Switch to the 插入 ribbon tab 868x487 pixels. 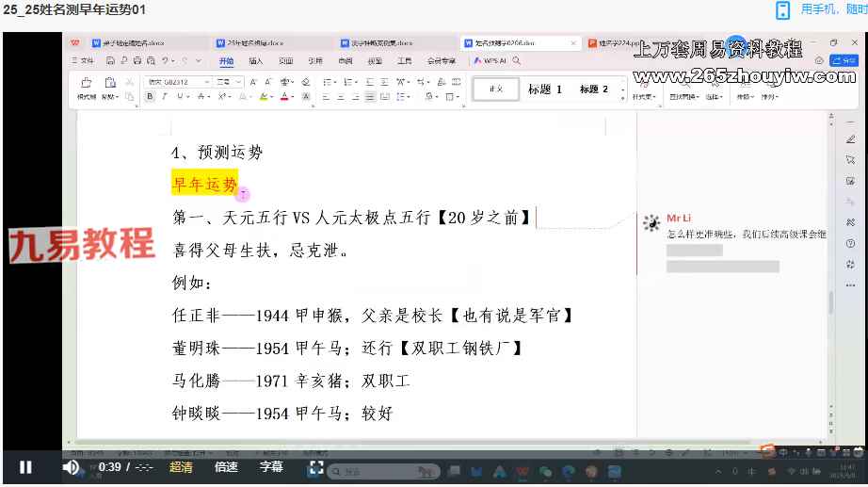coord(256,60)
